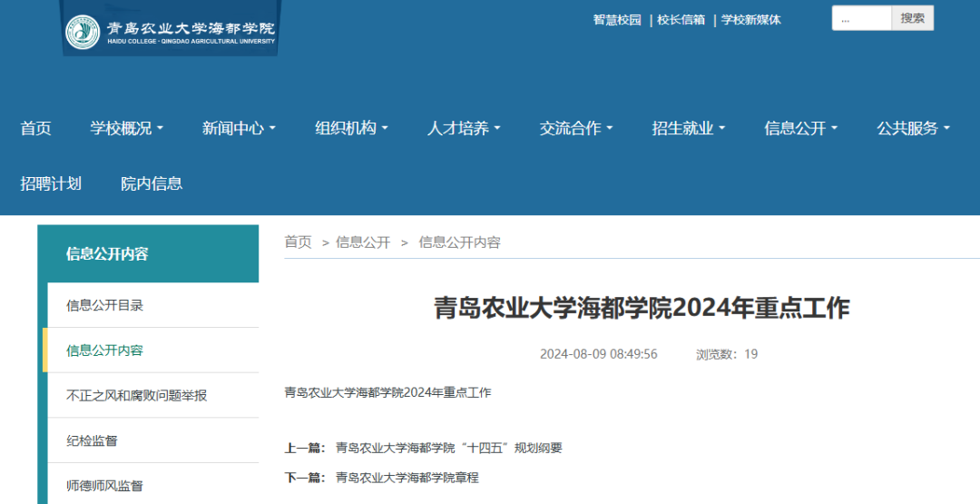Click breadcrumb 首页 link
The width and height of the screenshot is (980, 504).
click(299, 242)
